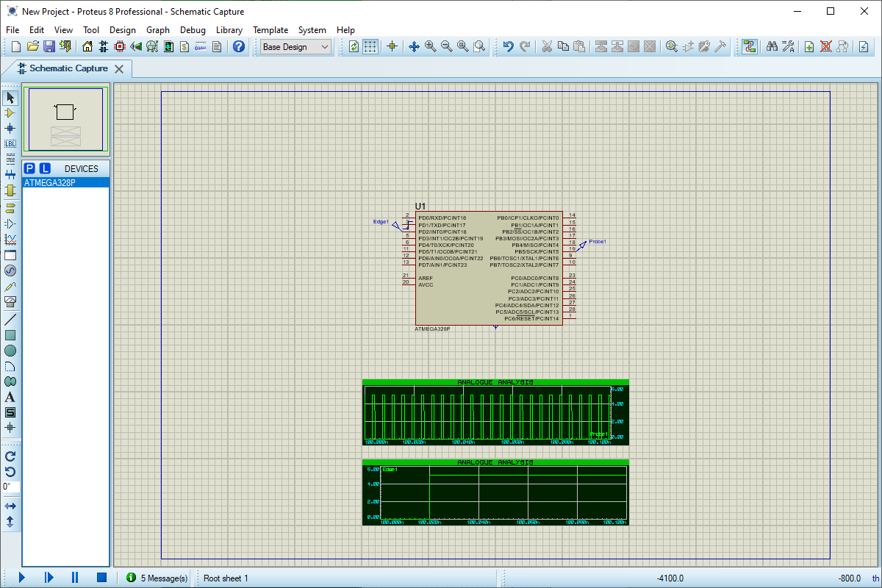Select the 2D Graphics Text tool
This screenshot has width=882, height=588.
10,397
